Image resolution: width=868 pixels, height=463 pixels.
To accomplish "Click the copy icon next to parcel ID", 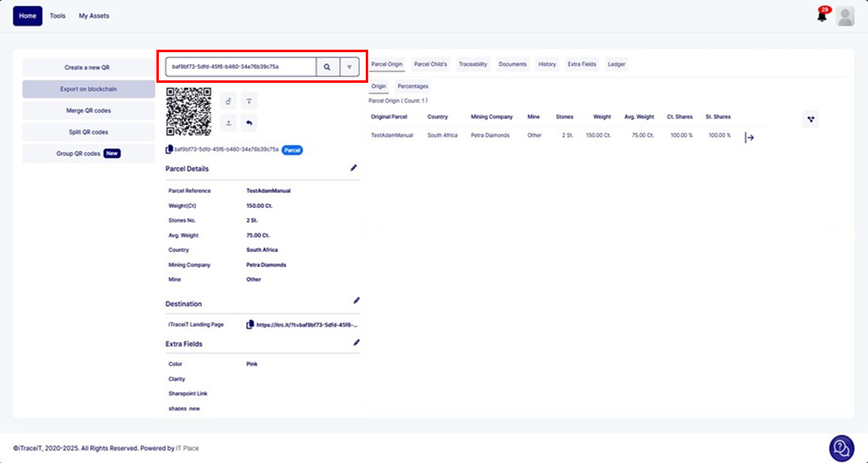I will point(169,150).
